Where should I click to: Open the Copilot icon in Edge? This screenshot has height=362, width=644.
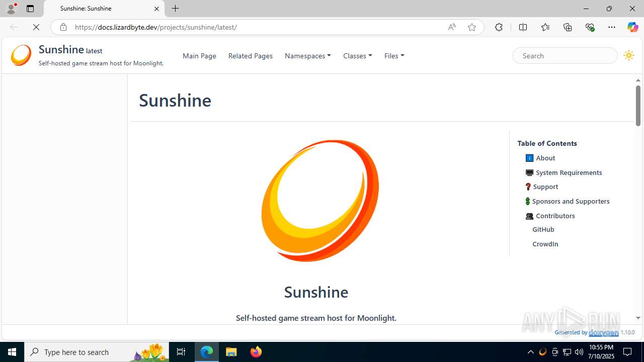click(x=632, y=27)
